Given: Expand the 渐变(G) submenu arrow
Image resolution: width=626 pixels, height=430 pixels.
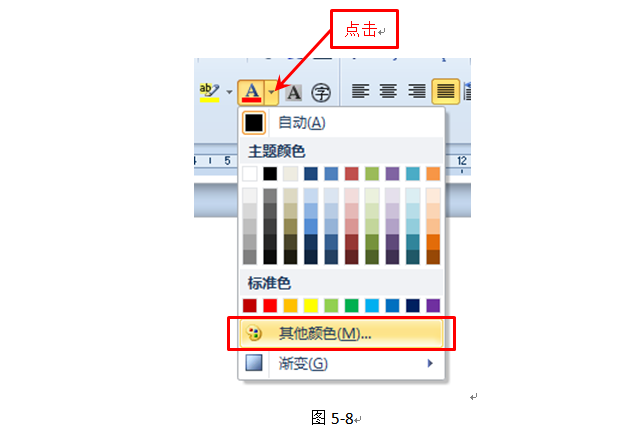Looking at the screenshot, I should coord(430,363).
